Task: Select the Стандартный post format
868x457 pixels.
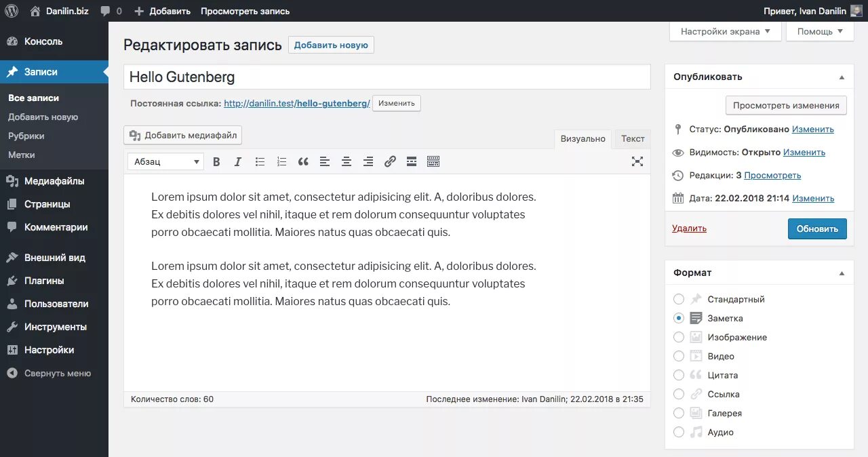Action: coord(679,299)
